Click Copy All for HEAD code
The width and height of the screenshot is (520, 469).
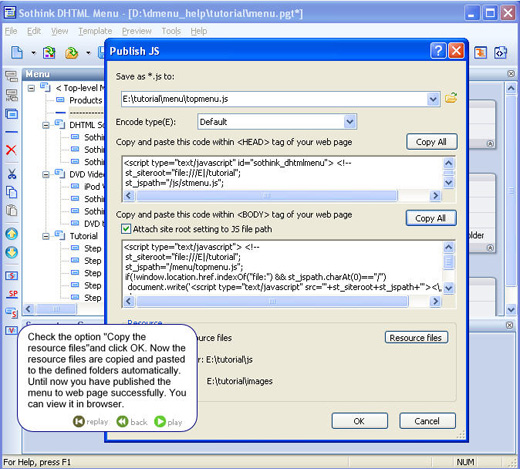tap(431, 142)
